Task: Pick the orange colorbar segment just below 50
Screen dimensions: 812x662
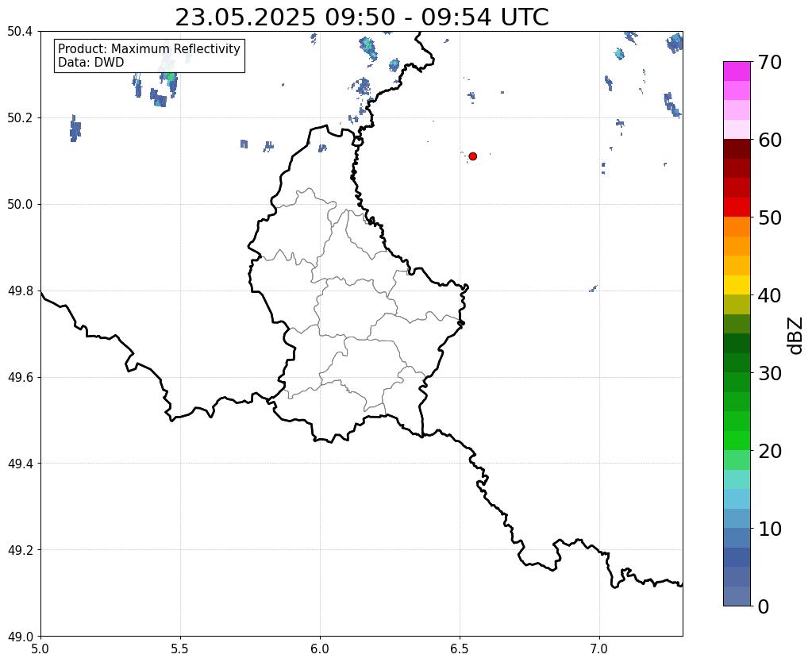Action: (x=737, y=227)
